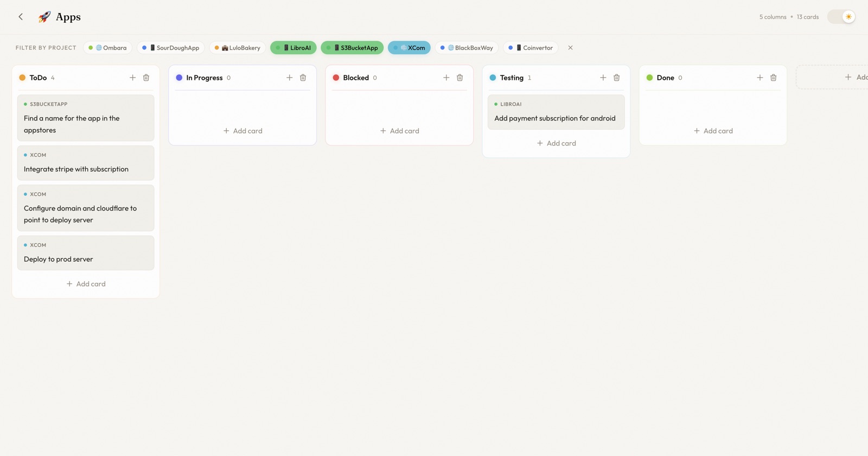Open 'Deploy to prod server' card
Viewport: 868px width, 456px height.
click(x=86, y=253)
